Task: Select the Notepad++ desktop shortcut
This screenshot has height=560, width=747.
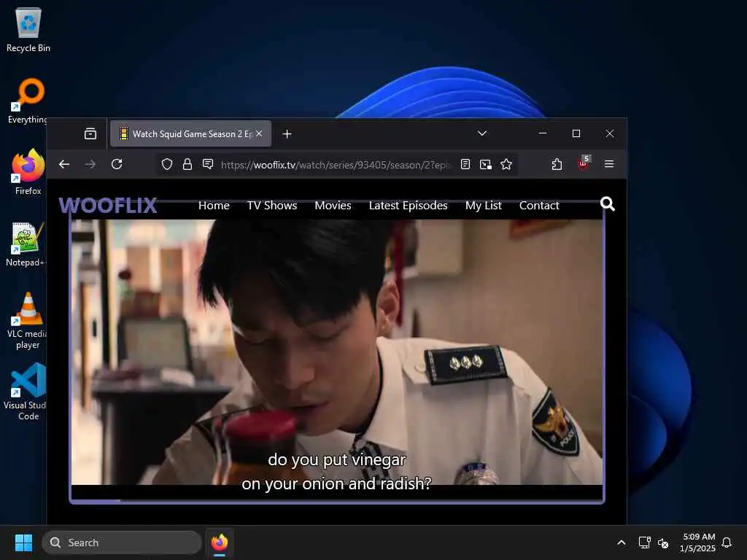Action: (27, 244)
